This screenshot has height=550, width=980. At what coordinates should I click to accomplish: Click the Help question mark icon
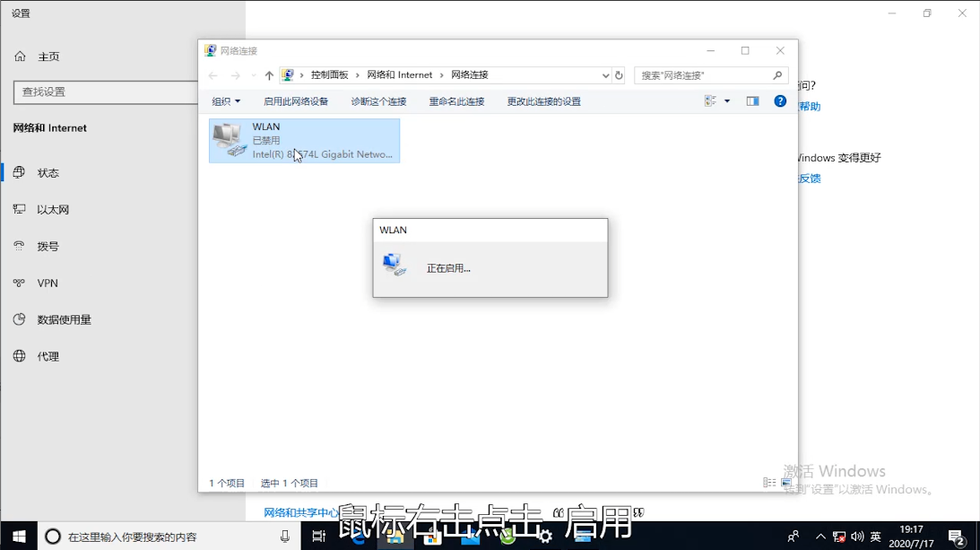click(x=779, y=100)
